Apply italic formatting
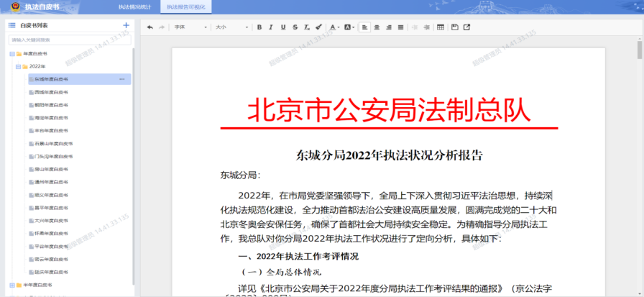The width and height of the screenshot is (644, 297). point(271,27)
